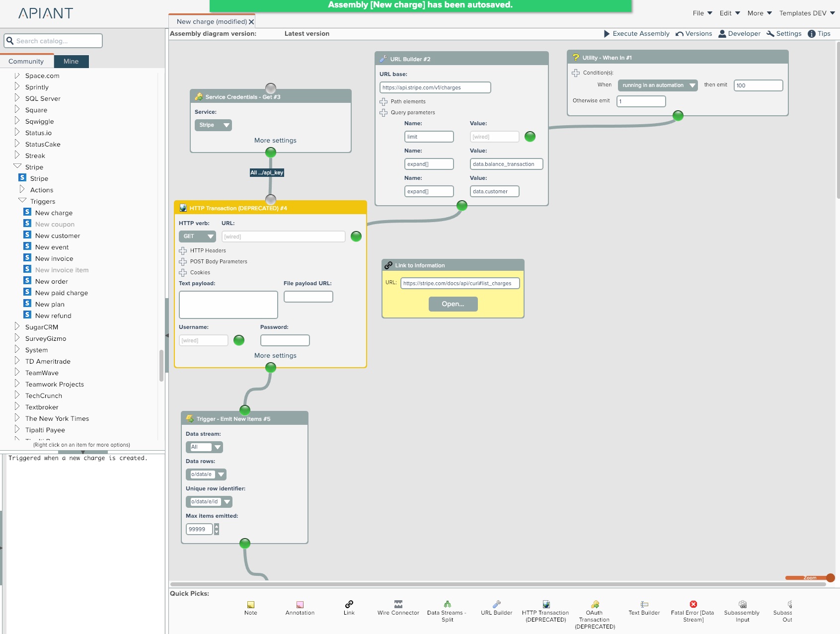The height and width of the screenshot is (634, 840).
Task: Click the Note icon in Quick Picks
Action: (x=251, y=605)
